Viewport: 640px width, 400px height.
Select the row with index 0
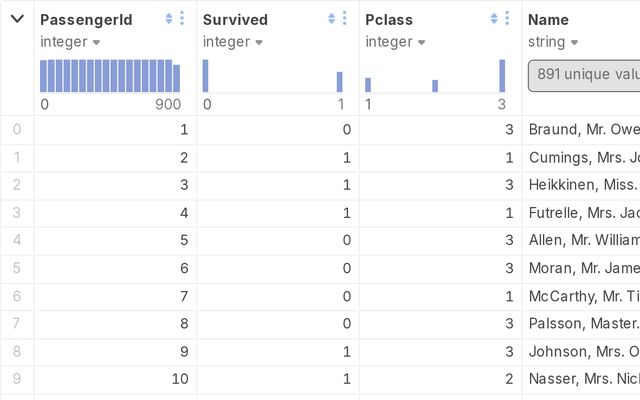click(16, 129)
